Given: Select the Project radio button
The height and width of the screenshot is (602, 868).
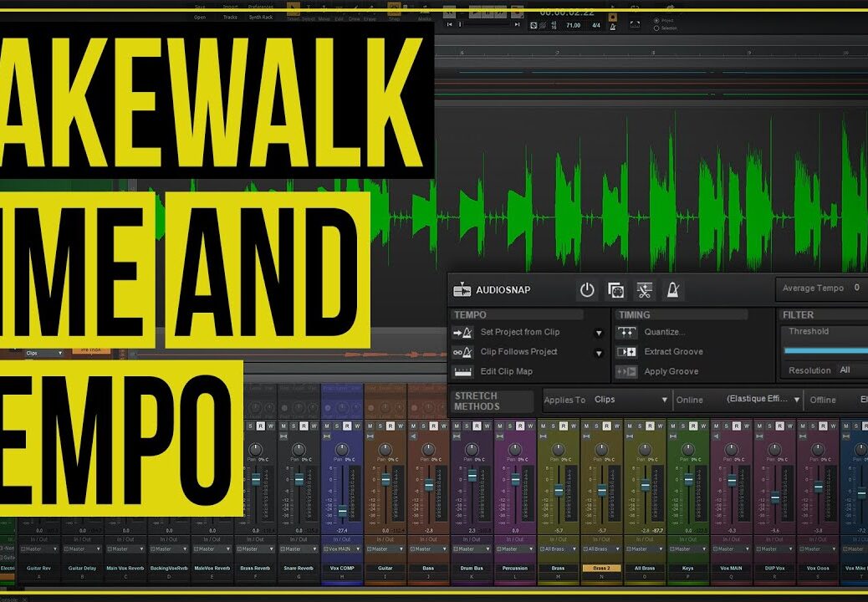Looking at the screenshot, I should pyautogui.click(x=657, y=20).
